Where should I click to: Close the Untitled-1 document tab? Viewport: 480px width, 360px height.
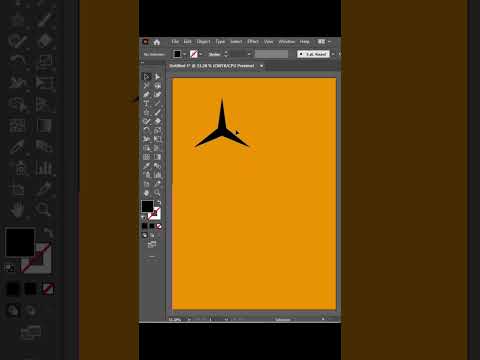point(262,66)
